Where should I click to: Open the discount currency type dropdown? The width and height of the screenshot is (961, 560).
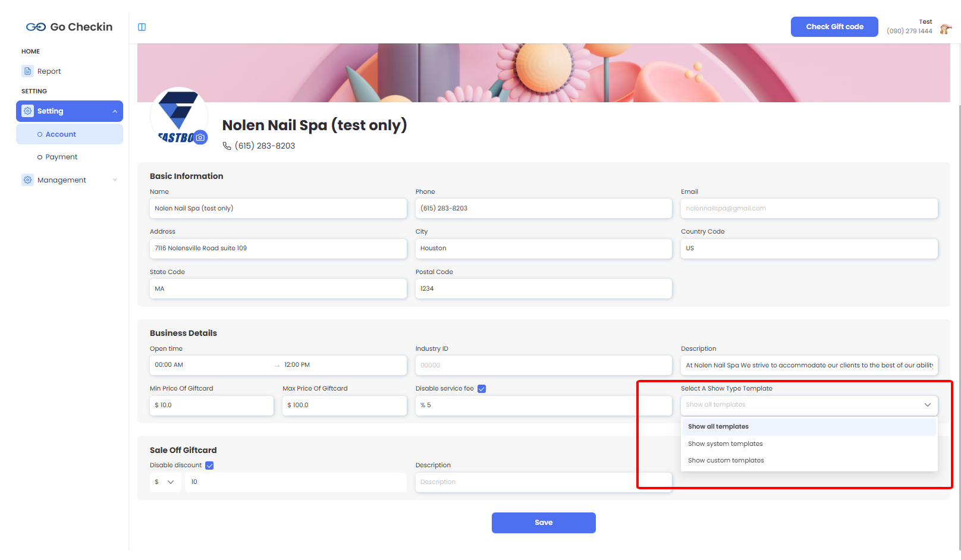[165, 482]
